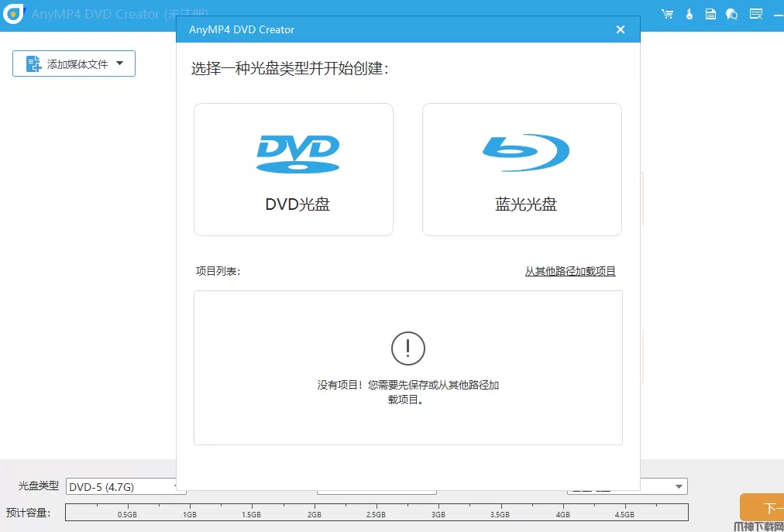Expand the bottom-right dropdown arrow
The image size is (784, 532).
pyautogui.click(x=679, y=486)
